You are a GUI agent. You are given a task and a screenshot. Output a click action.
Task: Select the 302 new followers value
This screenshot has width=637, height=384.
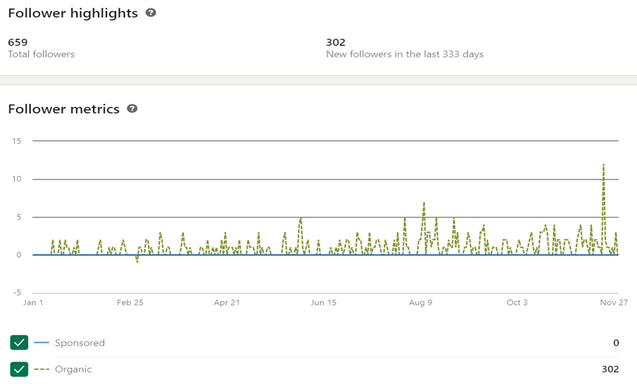click(x=336, y=42)
